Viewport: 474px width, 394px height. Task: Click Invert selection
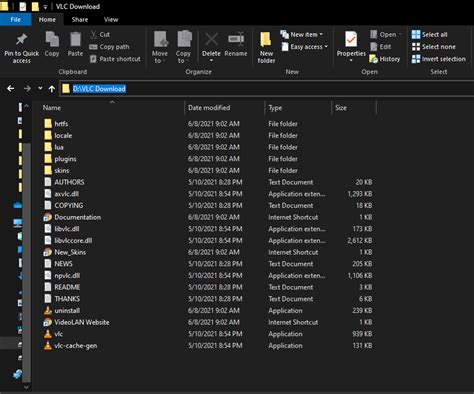439,59
